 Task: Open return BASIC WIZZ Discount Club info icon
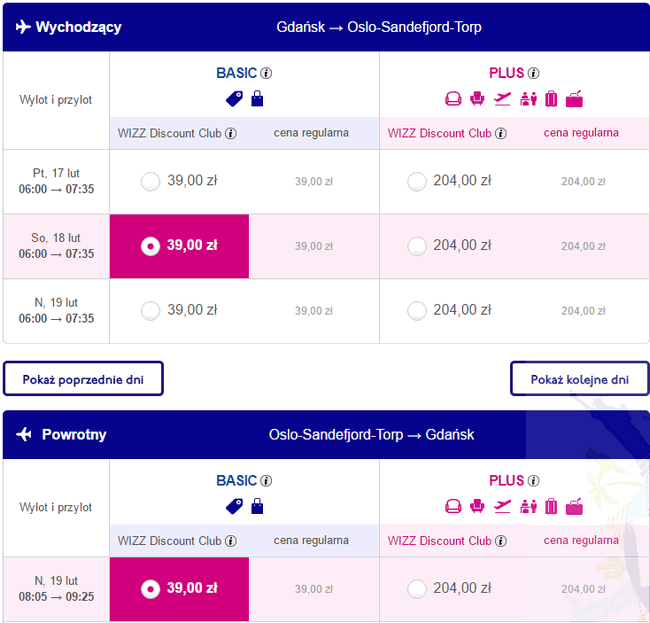(231, 541)
